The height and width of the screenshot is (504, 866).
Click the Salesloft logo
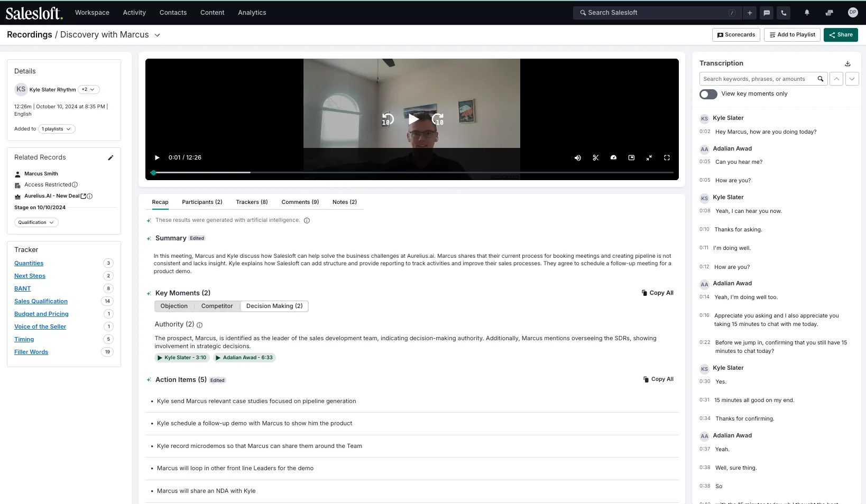click(x=34, y=13)
